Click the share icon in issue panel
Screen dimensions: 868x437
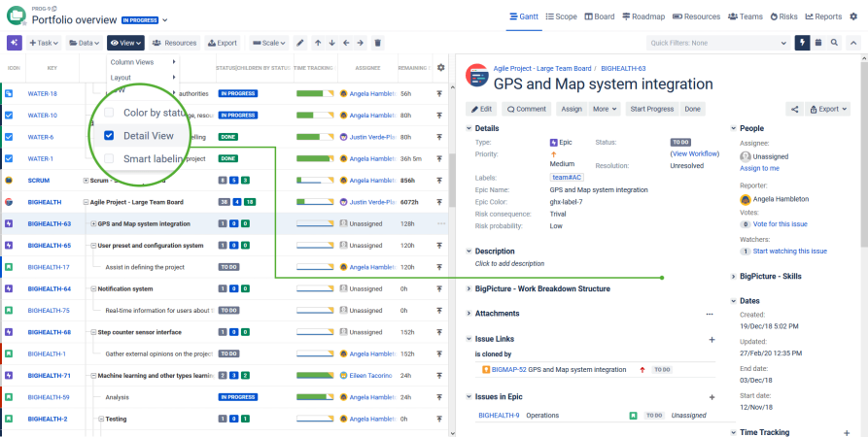(x=794, y=109)
